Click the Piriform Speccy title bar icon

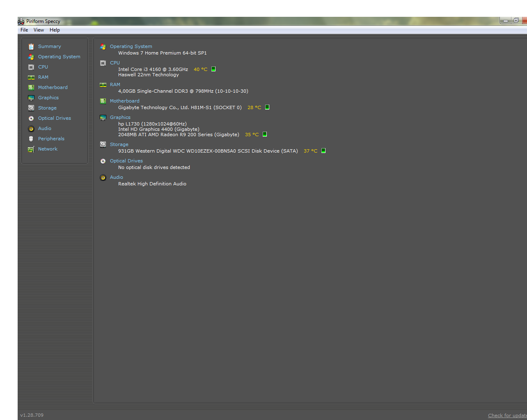21,21
